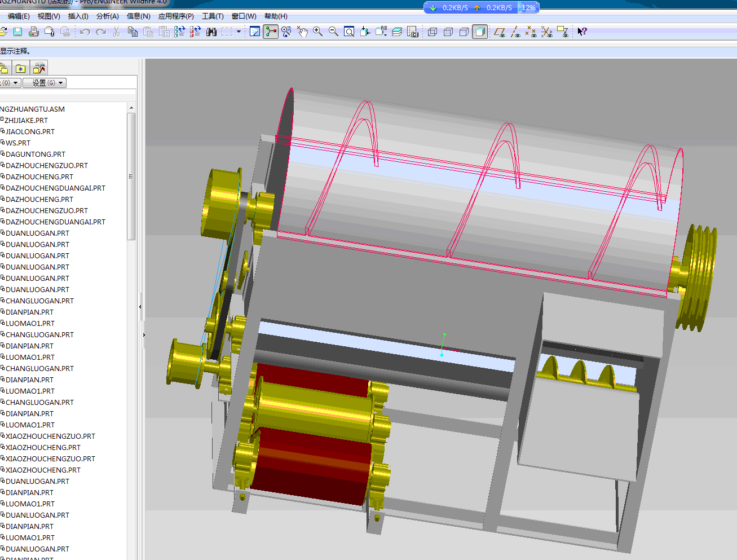The width and height of the screenshot is (737, 560).
Task: Toggle datum planes visibility
Action: (500, 32)
